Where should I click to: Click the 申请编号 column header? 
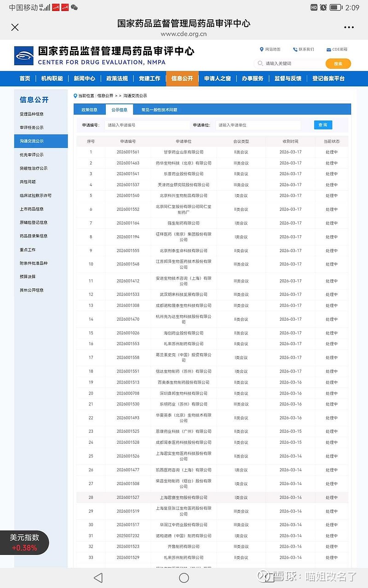(128, 141)
